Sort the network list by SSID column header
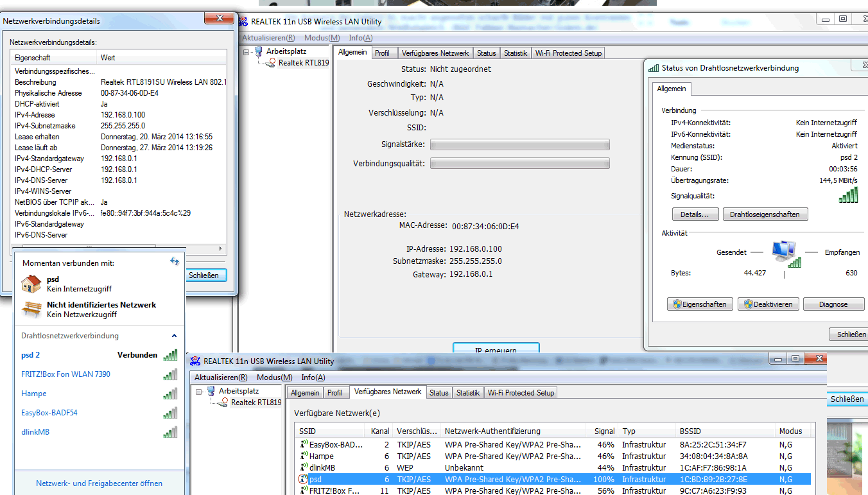 point(330,431)
